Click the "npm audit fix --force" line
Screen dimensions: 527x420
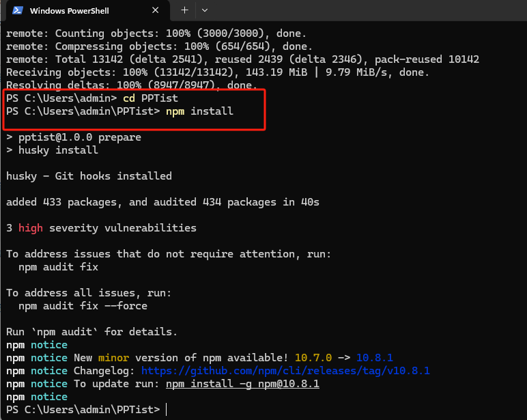tap(83, 306)
